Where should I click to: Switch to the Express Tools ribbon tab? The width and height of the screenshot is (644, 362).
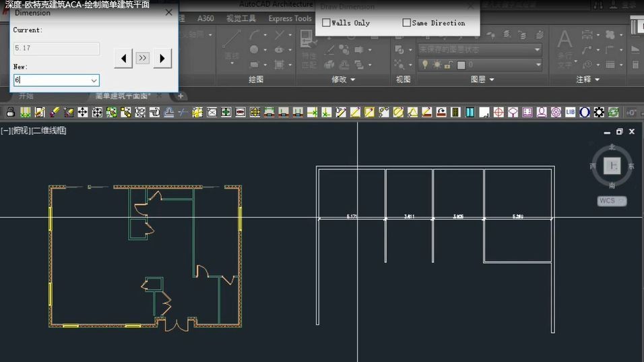[290, 18]
